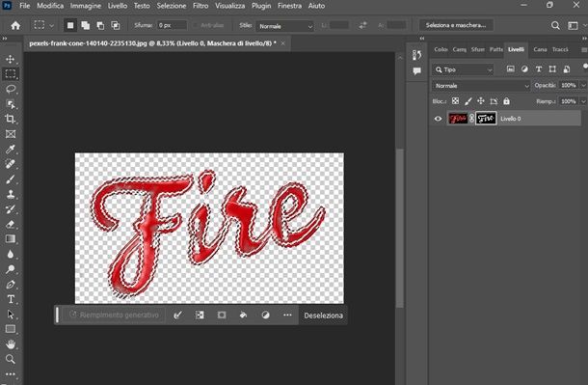This screenshot has height=385, width=588.
Task: Open the Immagine menu
Action: click(x=86, y=6)
